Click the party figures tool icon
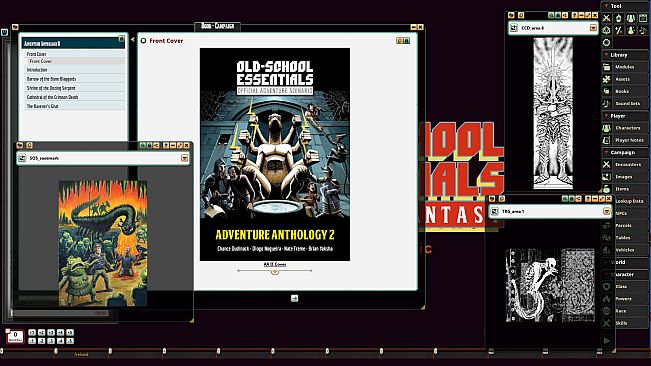Viewport: 651px width, 366px height. click(631, 18)
